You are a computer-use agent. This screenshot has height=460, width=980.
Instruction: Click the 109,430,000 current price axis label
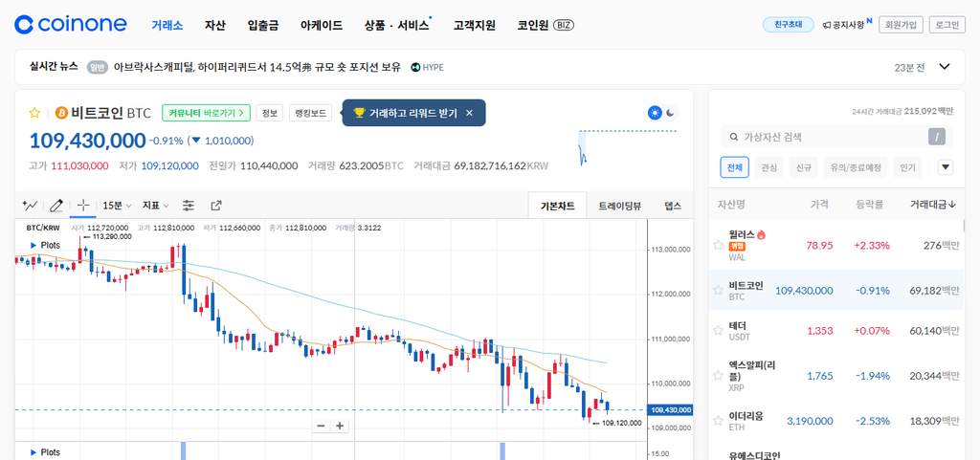(x=670, y=410)
